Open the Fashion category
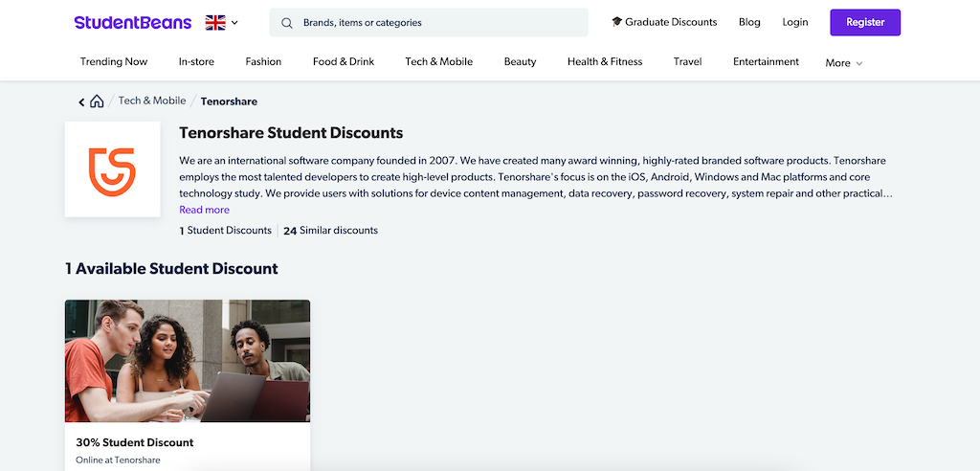The image size is (980, 471). click(x=263, y=62)
